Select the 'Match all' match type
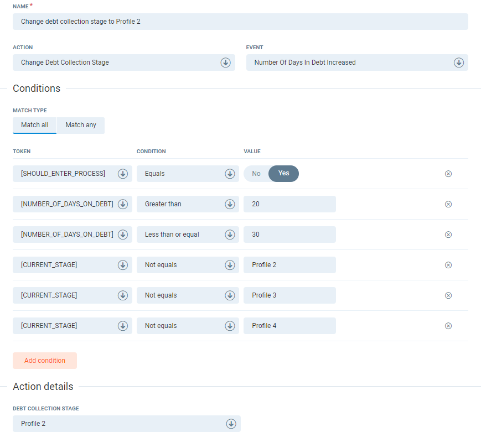This screenshot has width=481, height=448. 34,125
